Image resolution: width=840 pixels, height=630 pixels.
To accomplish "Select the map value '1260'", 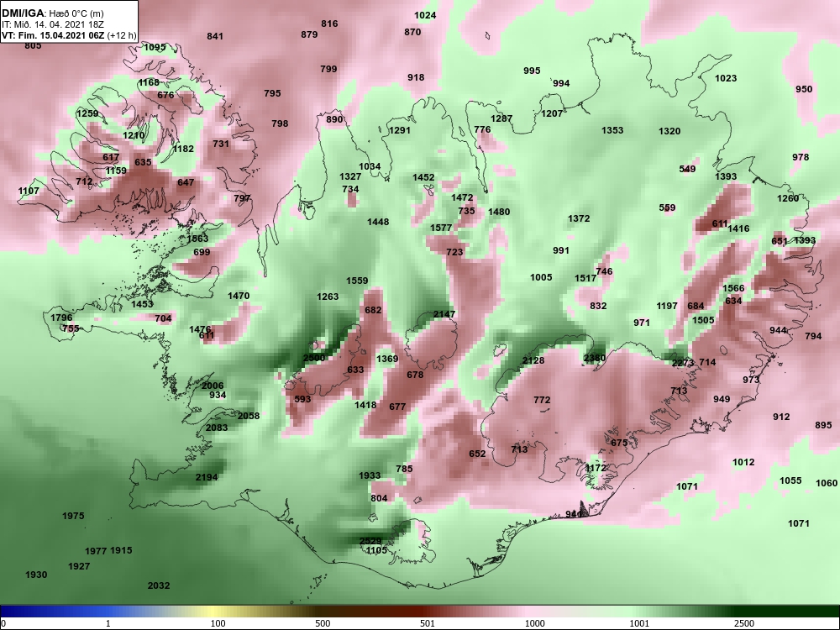I will pos(788,199).
